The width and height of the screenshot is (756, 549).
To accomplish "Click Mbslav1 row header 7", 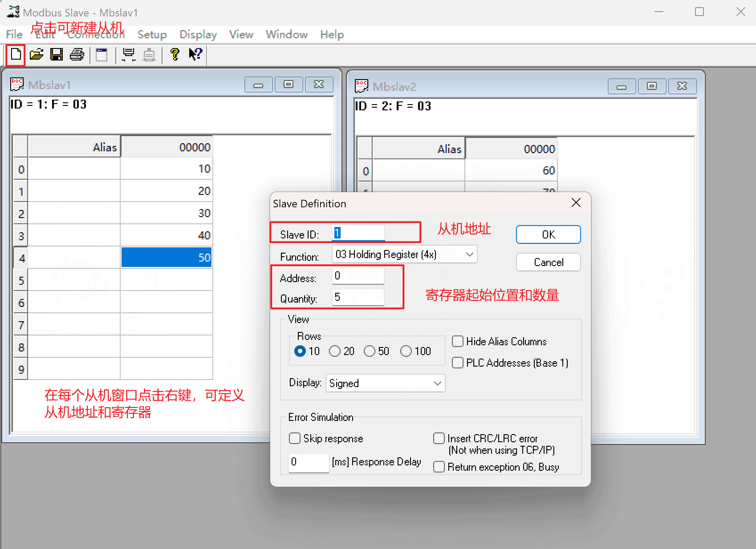I will [21, 325].
